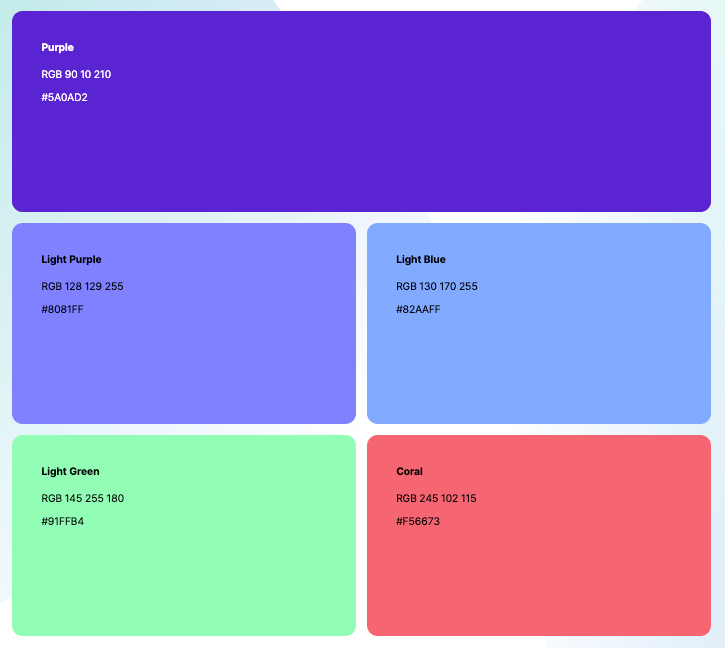Click the "RGB 145 255 180" value
Image resolution: width=725 pixels, height=648 pixels.
(82, 499)
